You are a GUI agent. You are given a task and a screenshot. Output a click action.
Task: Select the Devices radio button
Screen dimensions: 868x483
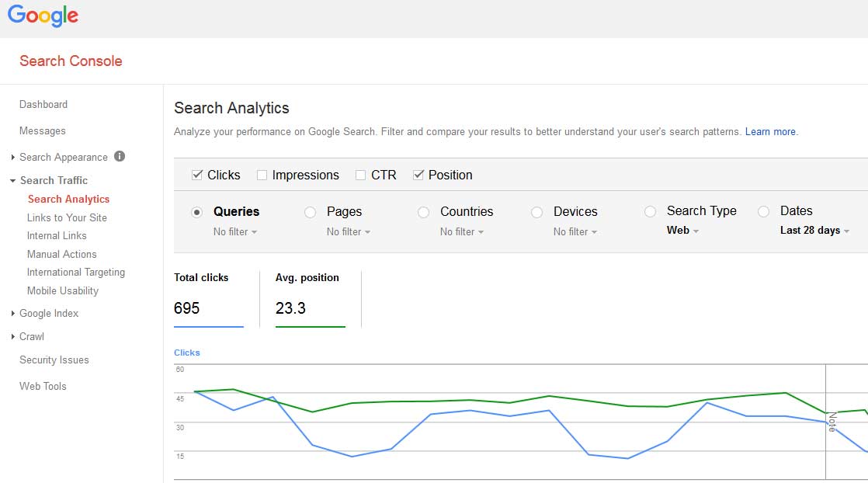click(536, 211)
